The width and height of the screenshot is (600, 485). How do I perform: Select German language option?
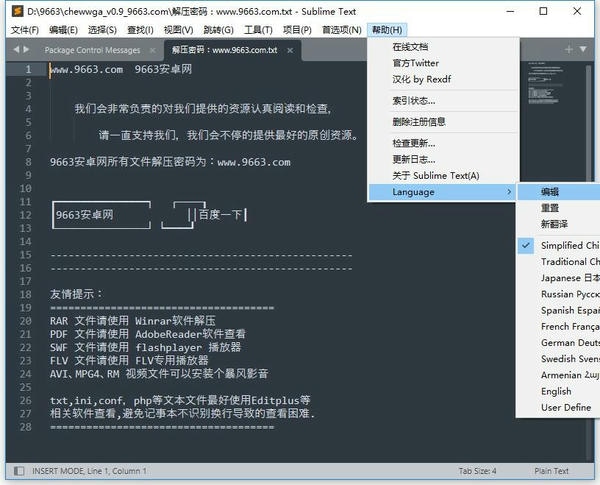click(x=559, y=342)
